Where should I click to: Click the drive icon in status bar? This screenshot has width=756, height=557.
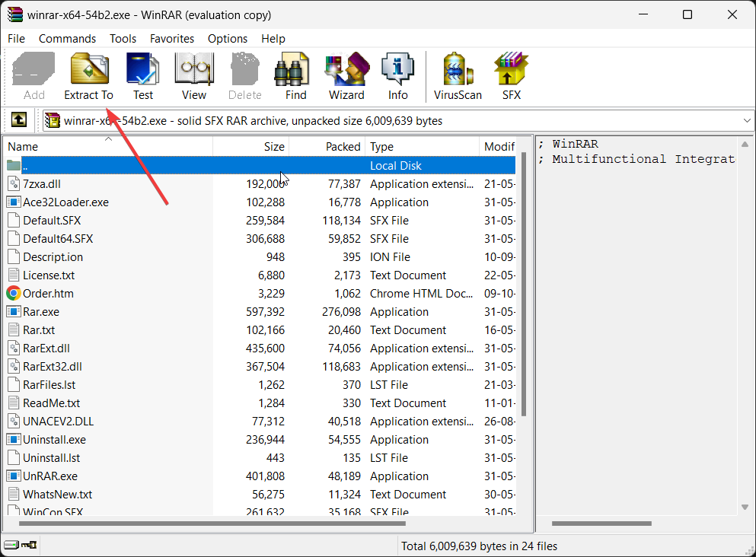(x=11, y=545)
